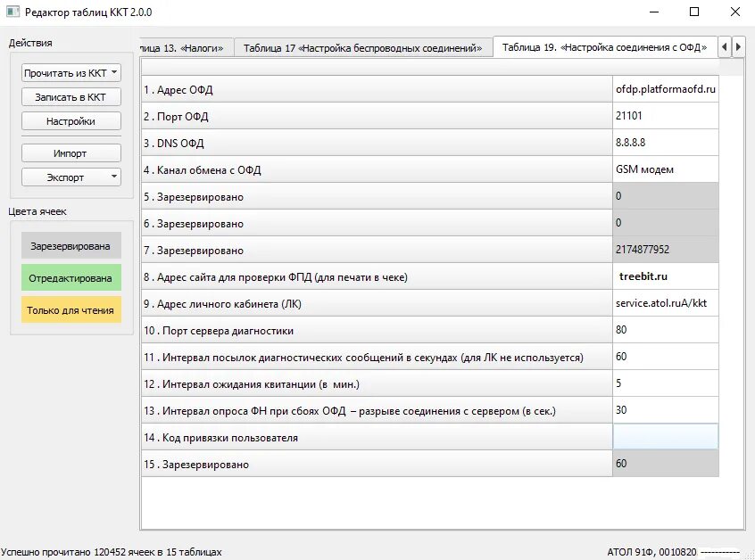Open the 'Прочитать из ККТ' dropdown
The height and width of the screenshot is (560, 755).
tap(71, 73)
